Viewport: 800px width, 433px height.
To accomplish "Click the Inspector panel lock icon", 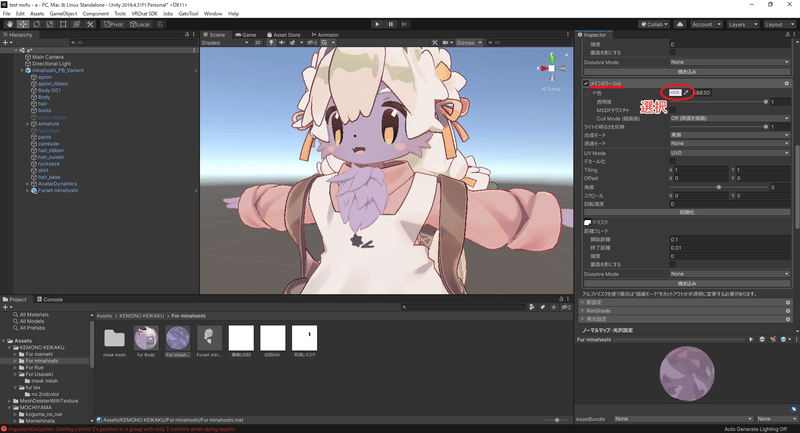I will [x=789, y=35].
